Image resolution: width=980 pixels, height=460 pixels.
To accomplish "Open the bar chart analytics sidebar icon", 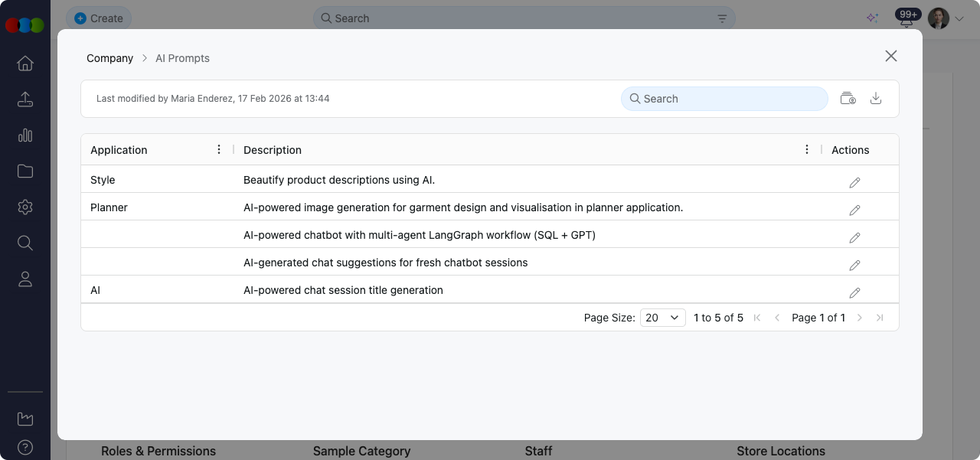I will click(x=25, y=135).
